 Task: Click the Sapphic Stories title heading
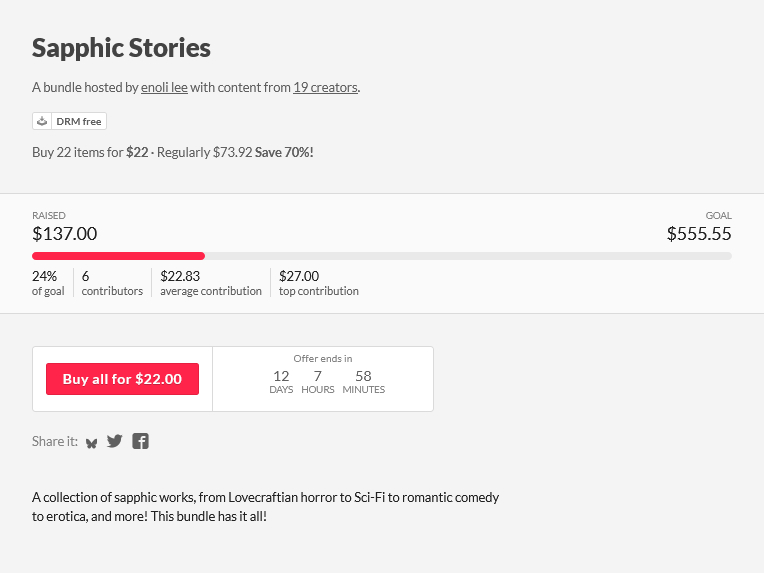tap(121, 47)
